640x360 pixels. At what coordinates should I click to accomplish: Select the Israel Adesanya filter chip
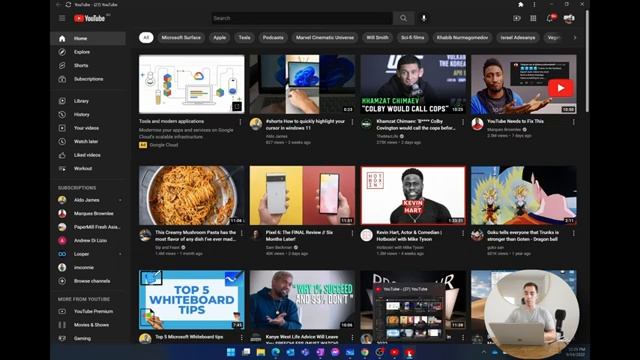coord(518,38)
